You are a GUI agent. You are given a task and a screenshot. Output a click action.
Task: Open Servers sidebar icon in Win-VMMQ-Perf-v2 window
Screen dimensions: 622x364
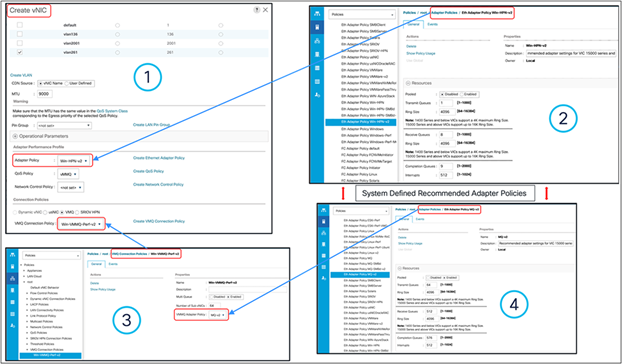12,266
